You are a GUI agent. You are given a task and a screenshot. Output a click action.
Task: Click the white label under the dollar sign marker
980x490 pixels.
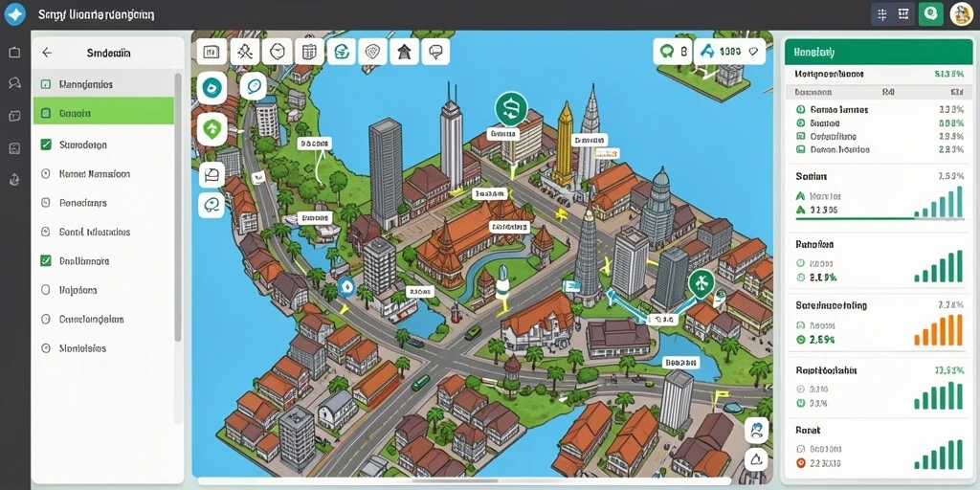pos(503,134)
